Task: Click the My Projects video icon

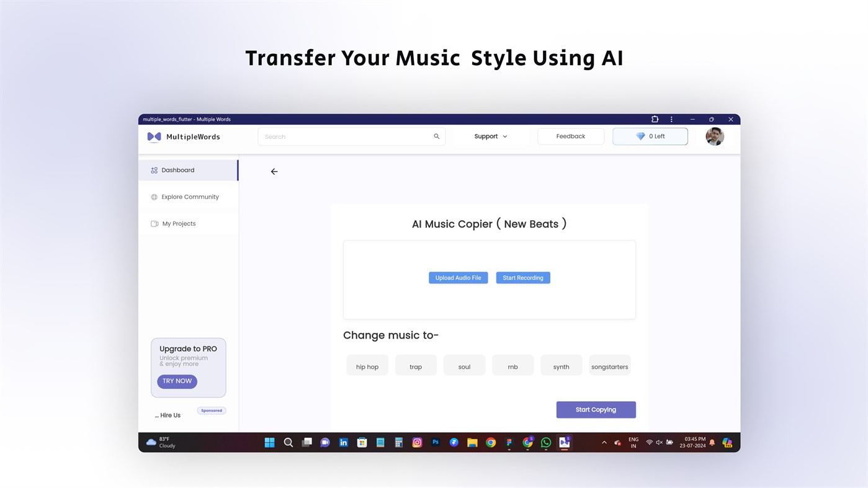Action: pos(154,223)
